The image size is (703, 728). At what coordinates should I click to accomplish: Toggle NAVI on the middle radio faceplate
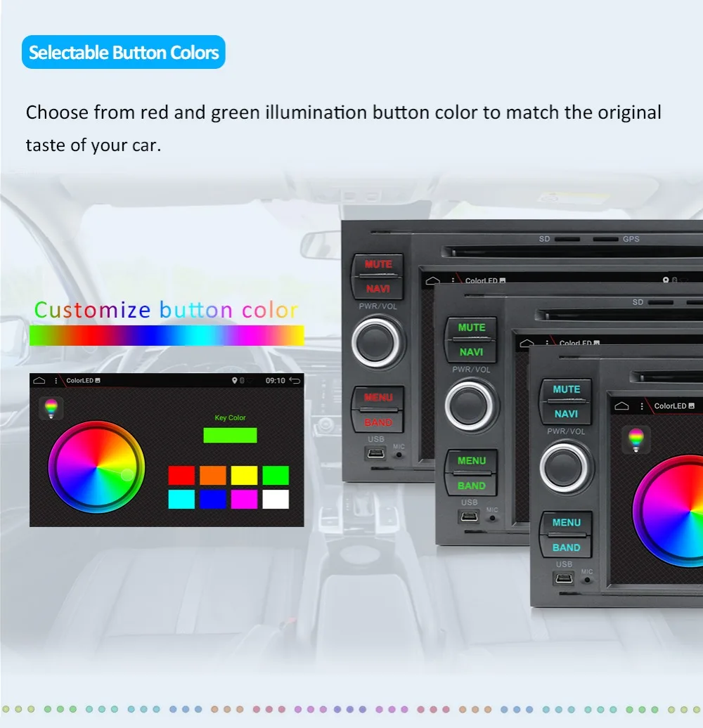(471, 351)
